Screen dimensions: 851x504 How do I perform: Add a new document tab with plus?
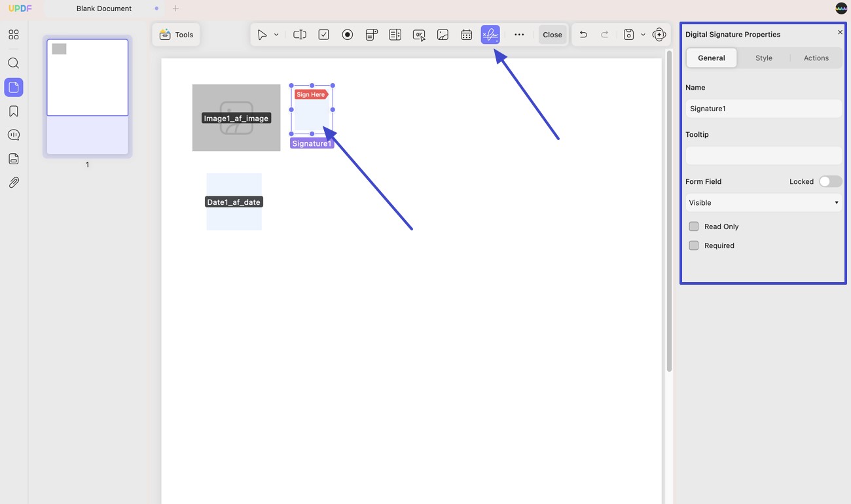(x=175, y=9)
